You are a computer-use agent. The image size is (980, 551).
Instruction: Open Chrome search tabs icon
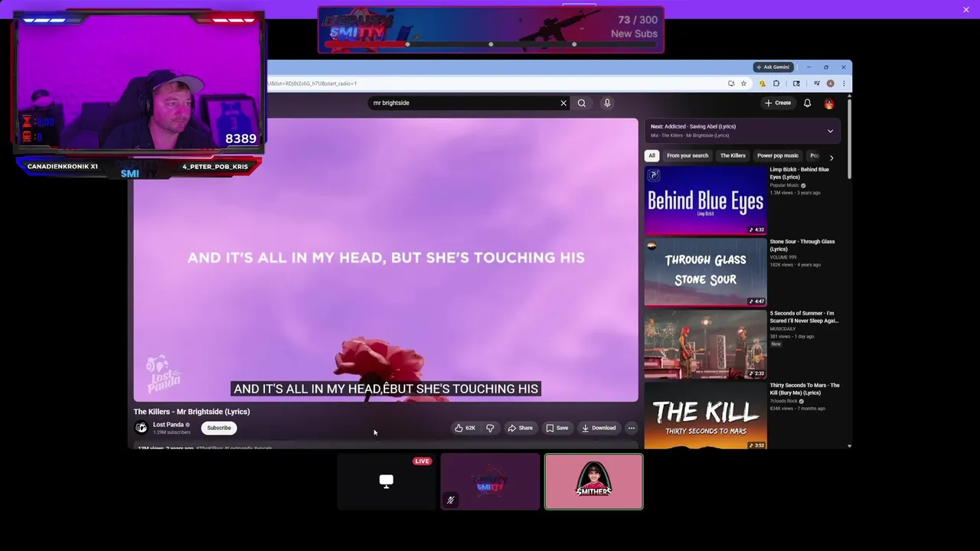coord(796,83)
